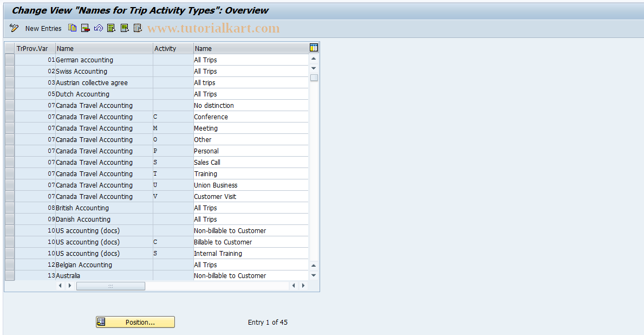Click the Undo Change toolbar icon
Viewport: 644px width, 335px height.
click(x=99, y=28)
